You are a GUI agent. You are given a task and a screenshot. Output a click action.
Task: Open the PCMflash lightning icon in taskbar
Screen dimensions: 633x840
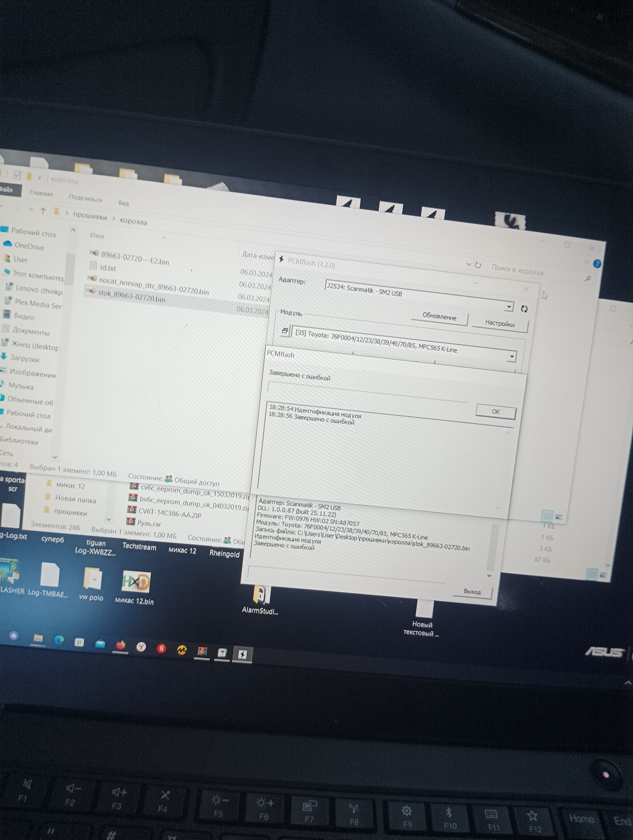[x=242, y=654]
